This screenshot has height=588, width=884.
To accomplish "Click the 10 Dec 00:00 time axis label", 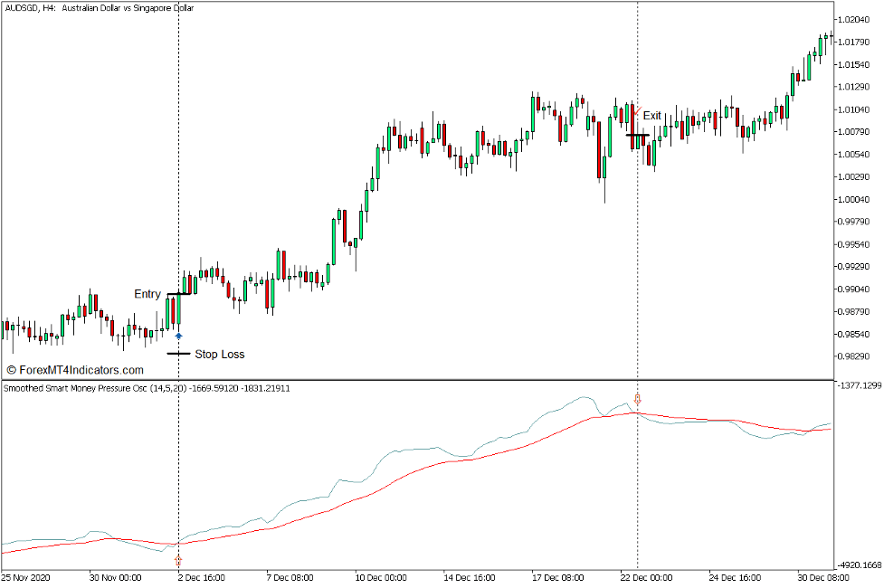I will (380, 576).
